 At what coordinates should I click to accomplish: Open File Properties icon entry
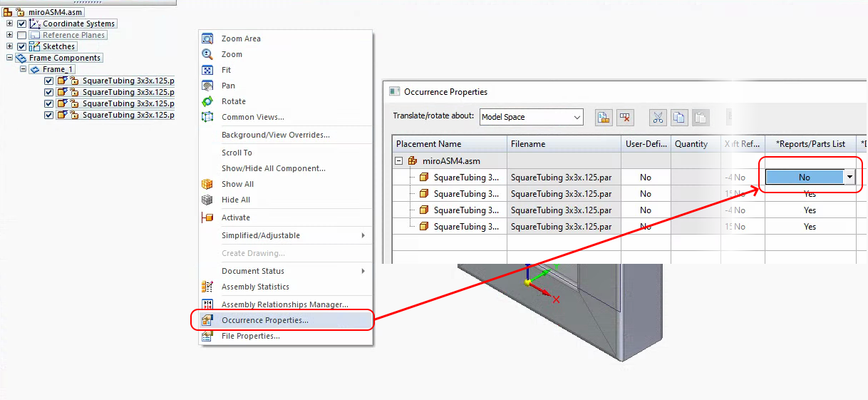207,336
